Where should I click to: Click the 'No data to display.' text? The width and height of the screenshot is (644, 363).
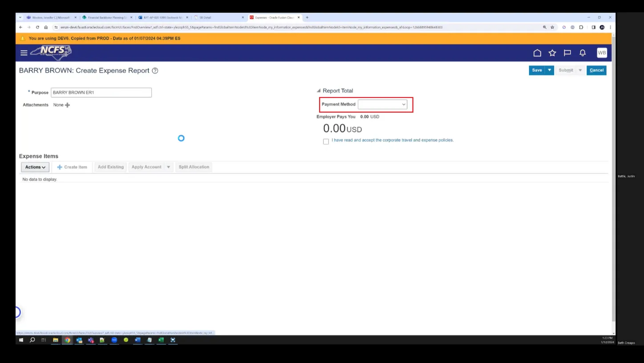click(40, 179)
